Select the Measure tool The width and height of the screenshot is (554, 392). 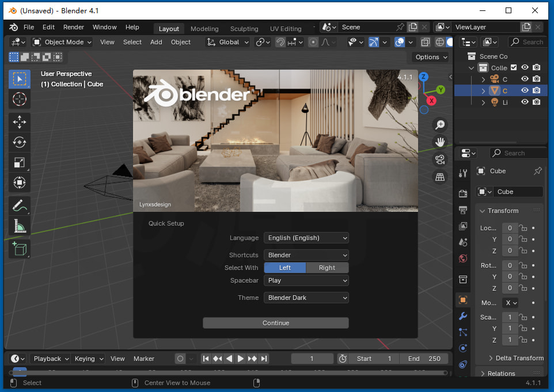pyautogui.click(x=20, y=226)
